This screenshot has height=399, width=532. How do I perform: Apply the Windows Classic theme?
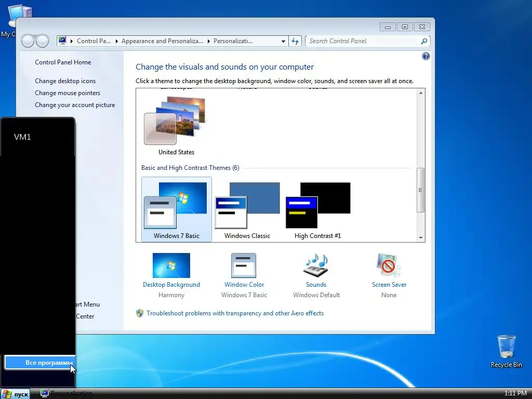pyautogui.click(x=247, y=209)
